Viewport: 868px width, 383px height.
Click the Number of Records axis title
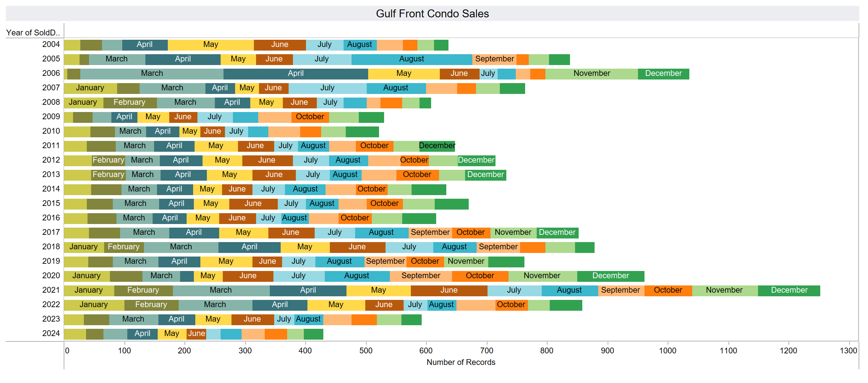pos(461,362)
